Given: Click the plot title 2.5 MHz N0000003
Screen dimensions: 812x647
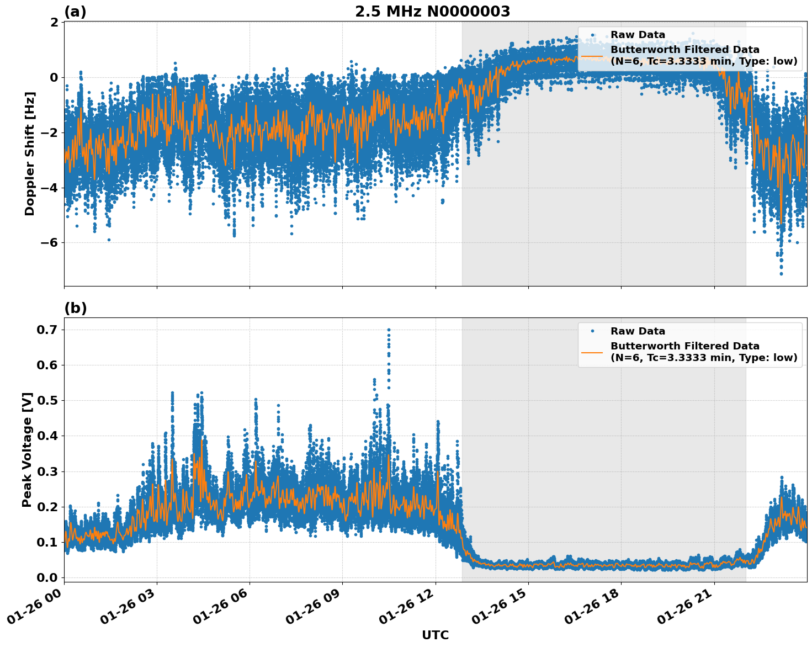Looking at the screenshot, I should pos(433,12).
